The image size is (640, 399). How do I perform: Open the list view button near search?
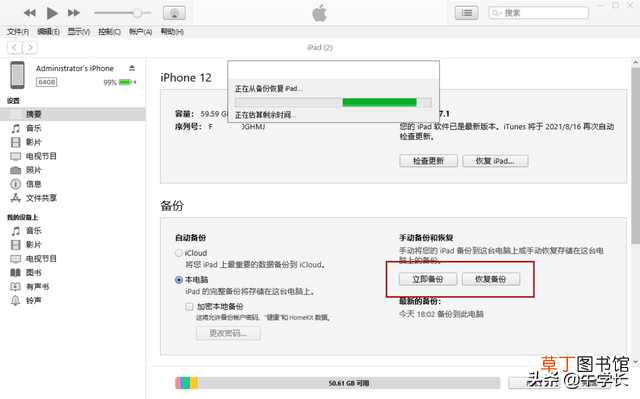(467, 13)
